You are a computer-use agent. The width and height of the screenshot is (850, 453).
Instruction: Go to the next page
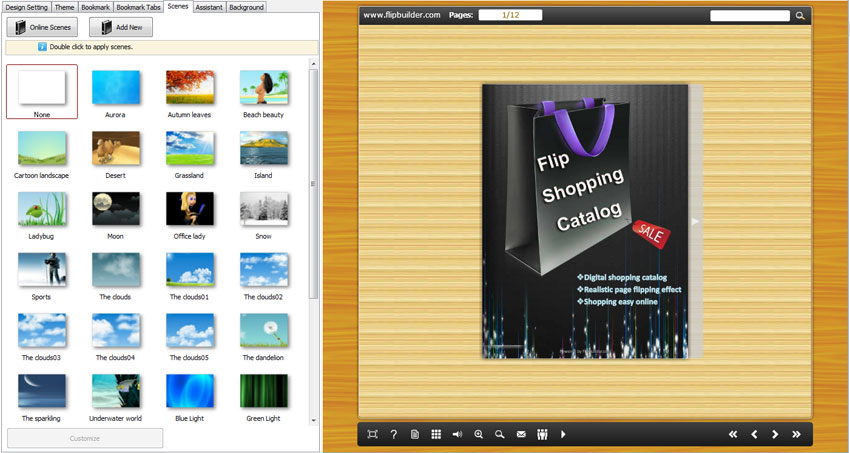coord(775,434)
